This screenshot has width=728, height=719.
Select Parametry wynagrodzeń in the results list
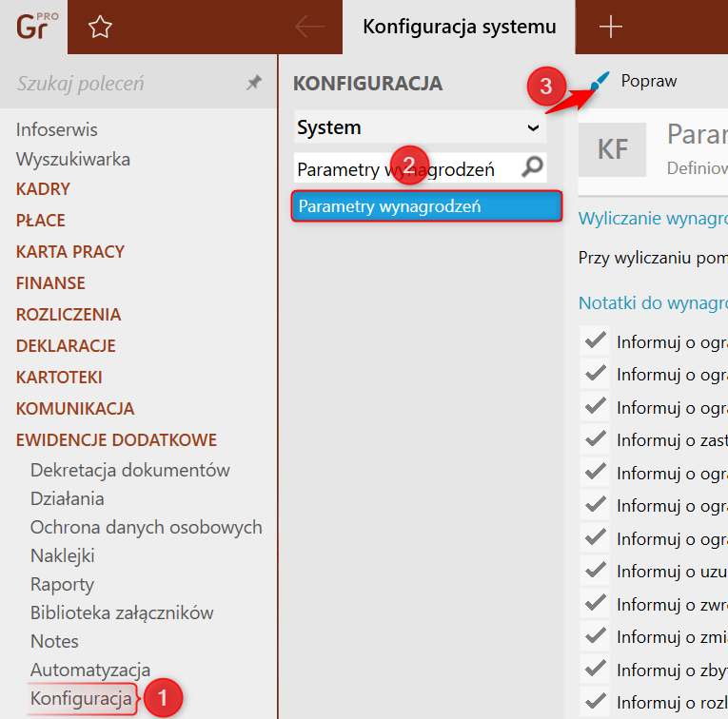(x=427, y=206)
